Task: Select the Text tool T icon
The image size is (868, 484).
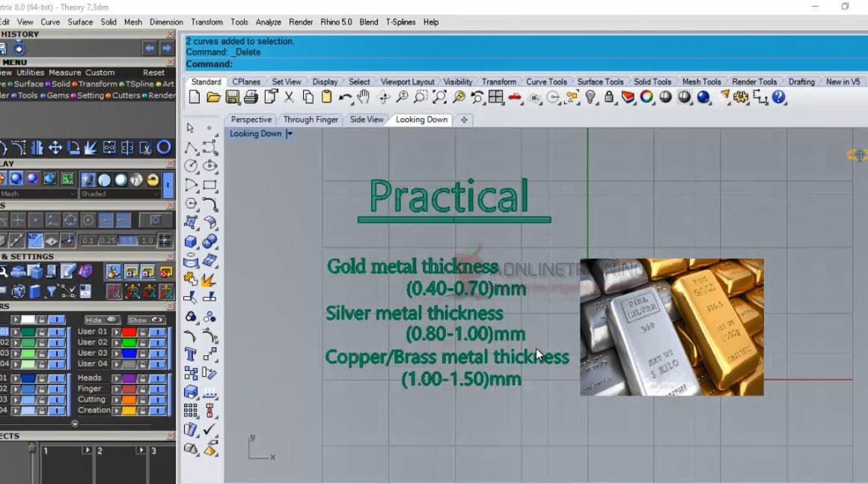Action: click(190, 354)
